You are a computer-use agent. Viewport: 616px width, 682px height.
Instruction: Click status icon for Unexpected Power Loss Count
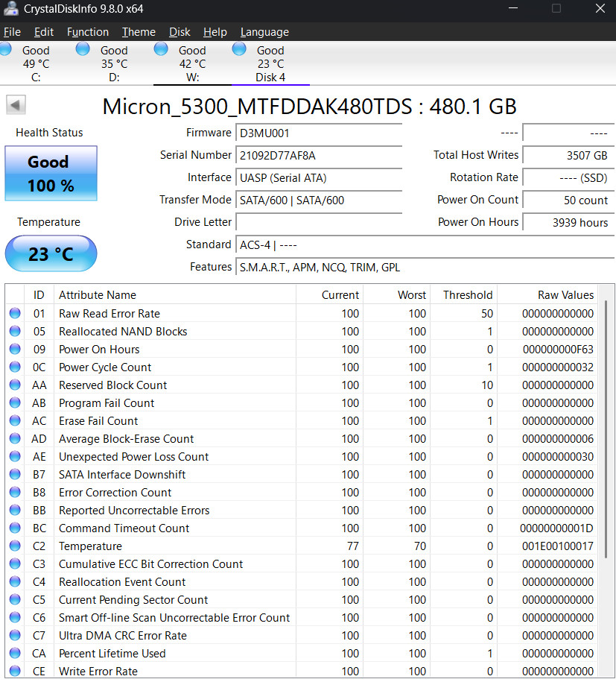coord(15,456)
